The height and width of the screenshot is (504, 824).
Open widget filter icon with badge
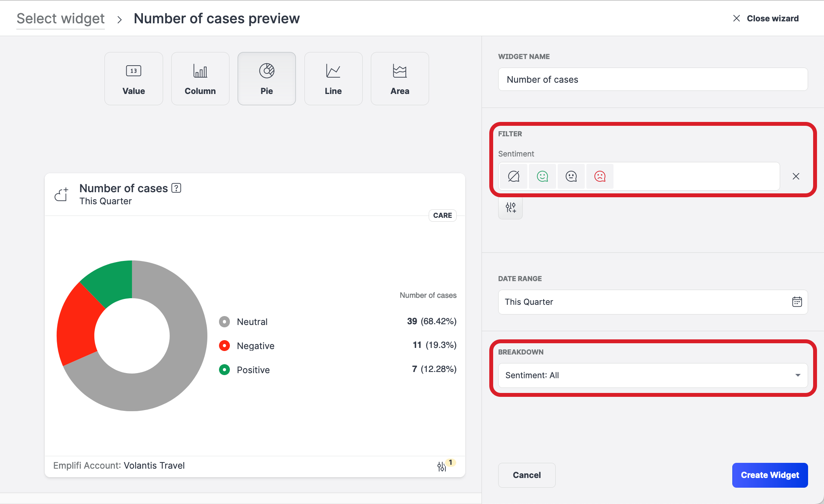click(x=442, y=466)
